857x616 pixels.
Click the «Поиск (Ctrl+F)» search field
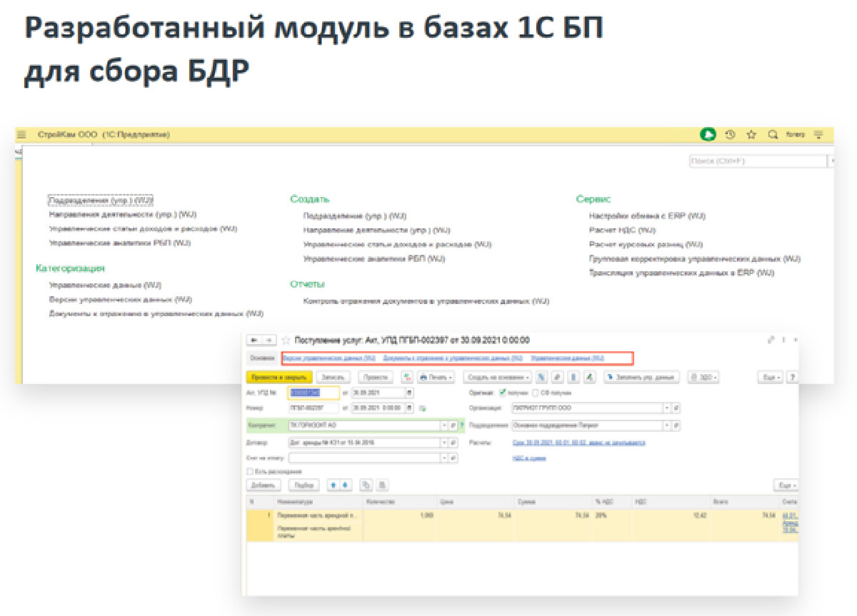[758, 161]
